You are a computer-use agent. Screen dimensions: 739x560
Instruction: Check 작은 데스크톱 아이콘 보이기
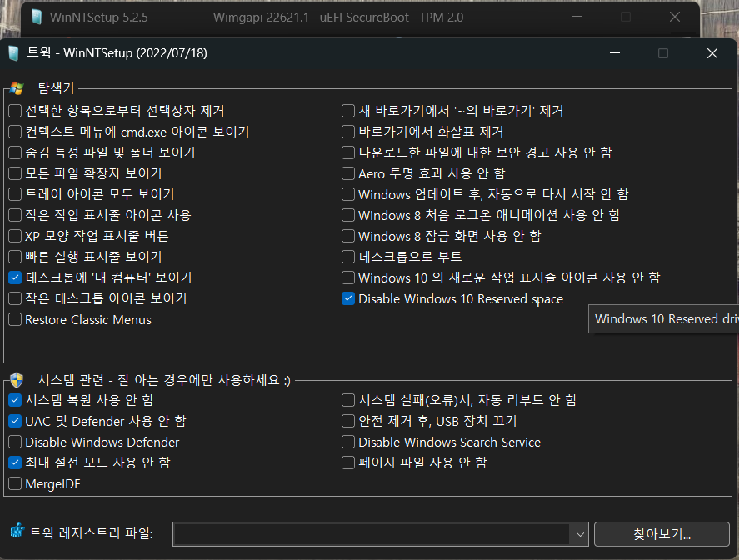pos(15,298)
